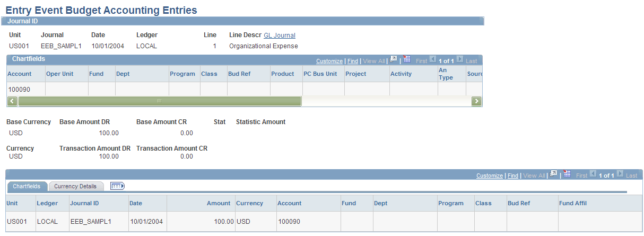
Task: Click the Organizational Expense line description
Action: [264, 46]
